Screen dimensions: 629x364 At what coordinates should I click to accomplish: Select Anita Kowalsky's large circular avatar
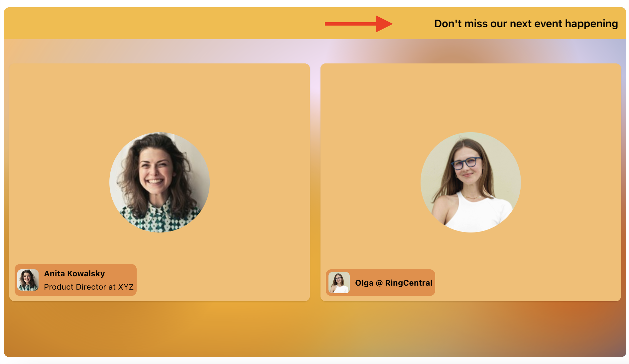(160, 182)
